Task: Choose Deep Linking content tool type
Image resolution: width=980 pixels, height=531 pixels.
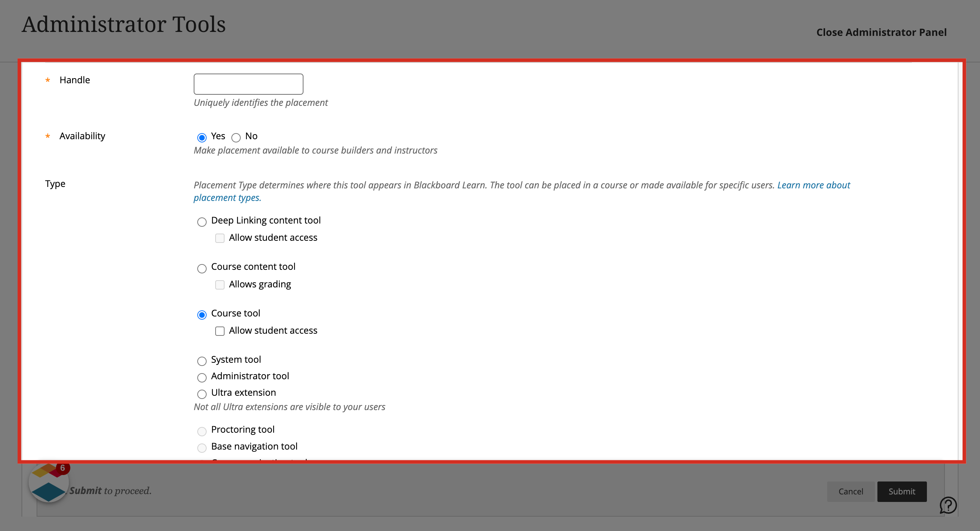Action: coord(202,222)
